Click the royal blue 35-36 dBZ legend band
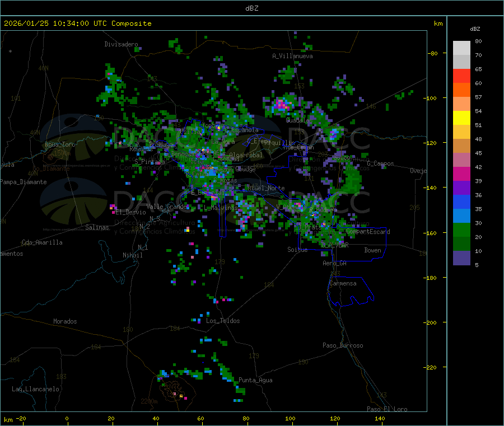 click(x=461, y=202)
